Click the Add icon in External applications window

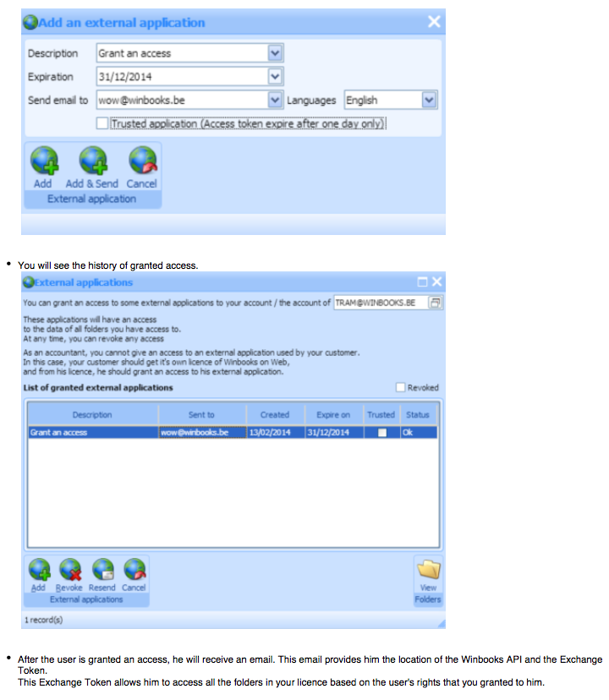(39, 570)
